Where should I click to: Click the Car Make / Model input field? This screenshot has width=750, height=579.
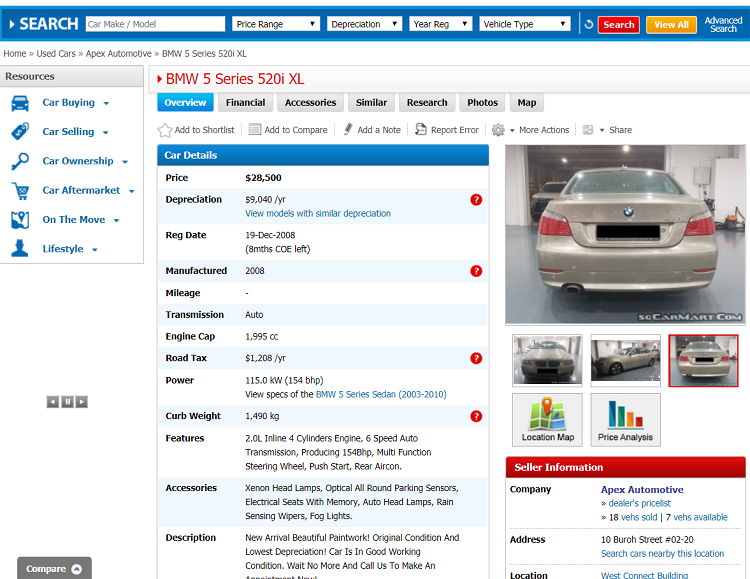[155, 24]
